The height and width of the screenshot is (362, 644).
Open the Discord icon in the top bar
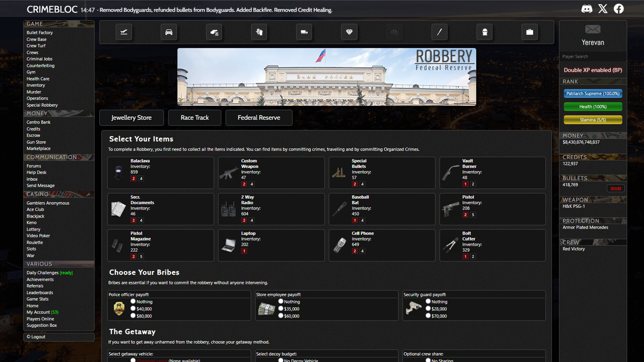point(587,8)
